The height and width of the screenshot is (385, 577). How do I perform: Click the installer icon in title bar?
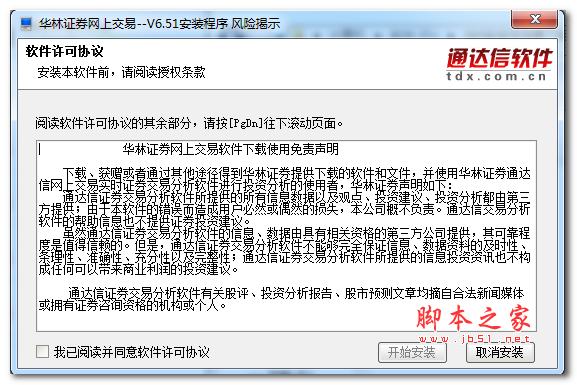(26, 24)
